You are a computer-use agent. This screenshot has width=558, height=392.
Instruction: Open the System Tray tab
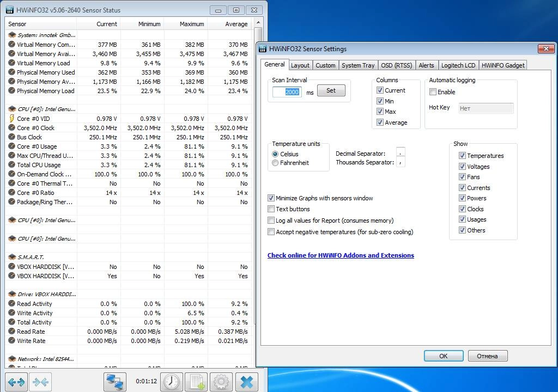[358, 65]
